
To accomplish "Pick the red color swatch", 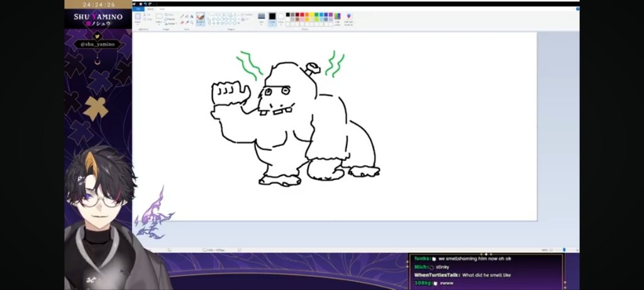I will 303,14.
